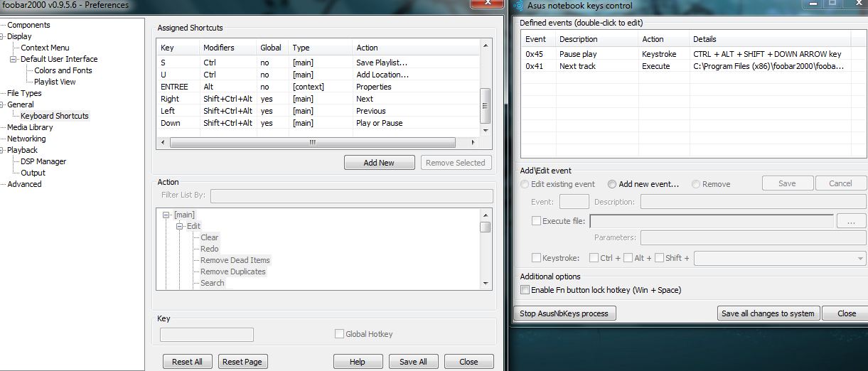Open DSP Manager preferences page
Image resolution: width=868 pixels, height=371 pixels.
[43, 161]
